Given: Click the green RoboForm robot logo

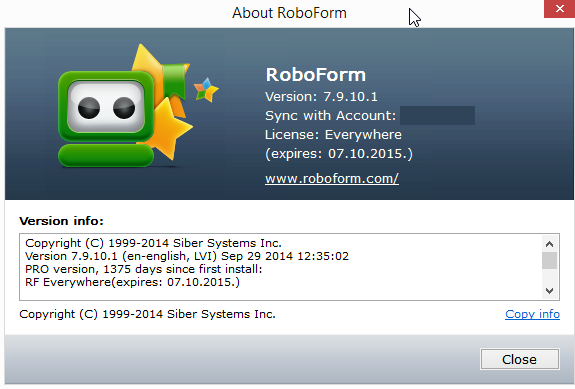Looking at the screenshot, I should pos(106,118).
